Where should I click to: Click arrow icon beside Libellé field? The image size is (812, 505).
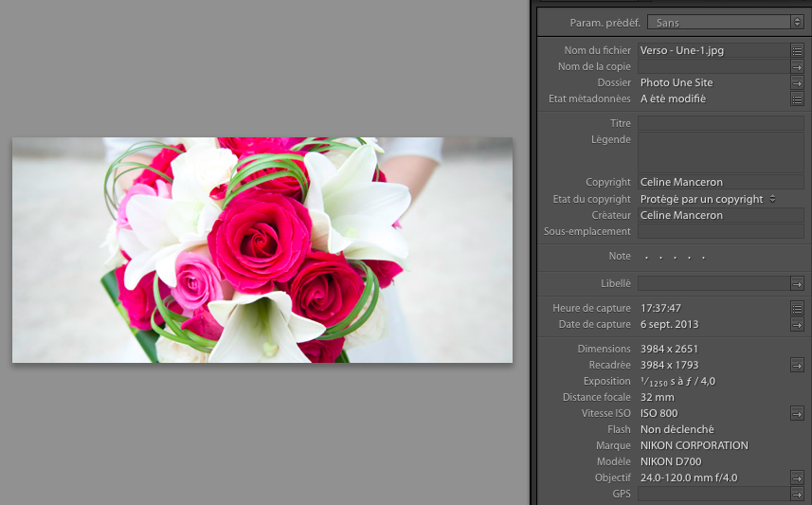(797, 284)
